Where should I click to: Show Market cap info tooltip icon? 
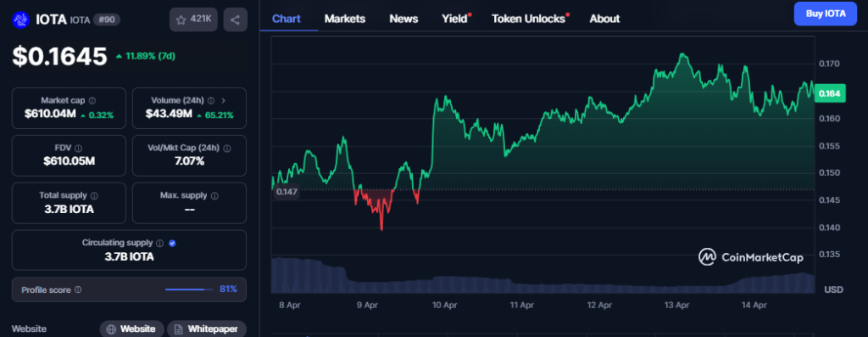click(x=92, y=101)
